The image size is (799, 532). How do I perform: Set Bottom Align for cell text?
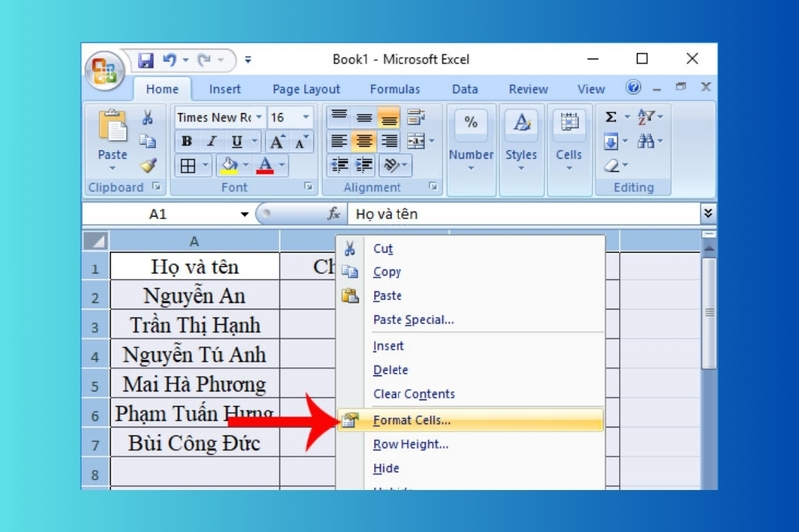click(x=389, y=117)
